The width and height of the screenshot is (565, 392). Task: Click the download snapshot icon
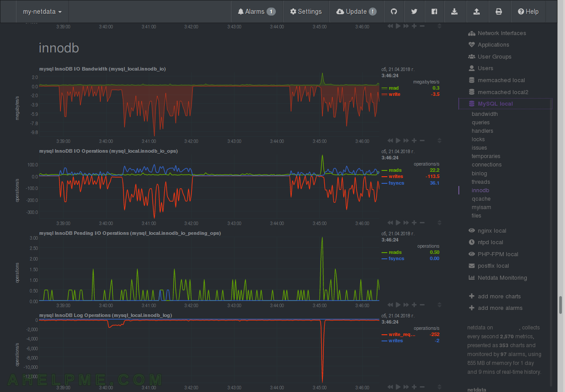coord(454,12)
